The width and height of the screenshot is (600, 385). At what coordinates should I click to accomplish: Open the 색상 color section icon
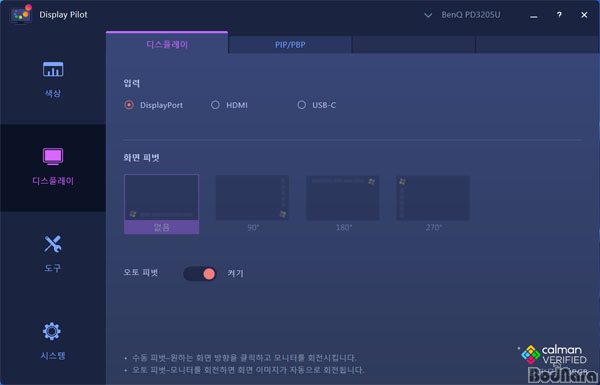(x=53, y=69)
